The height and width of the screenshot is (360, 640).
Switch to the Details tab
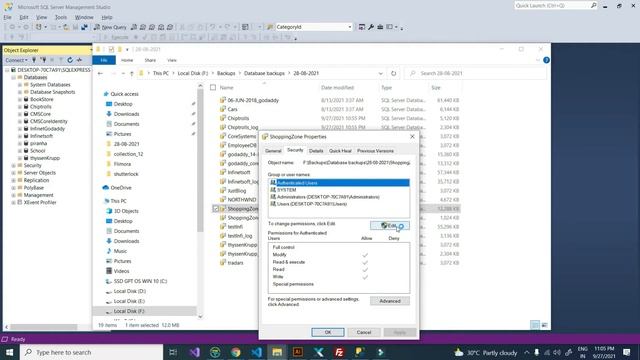coord(316,151)
